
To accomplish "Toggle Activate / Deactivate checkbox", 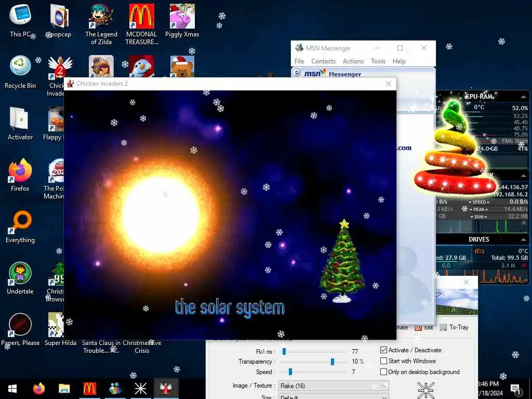I will 383,350.
